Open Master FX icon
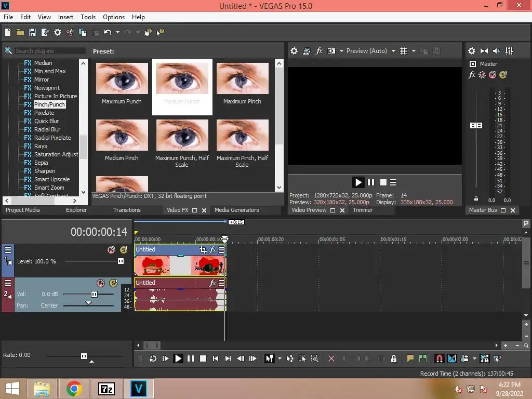Screen dimensions: 532x399 click(x=472, y=75)
